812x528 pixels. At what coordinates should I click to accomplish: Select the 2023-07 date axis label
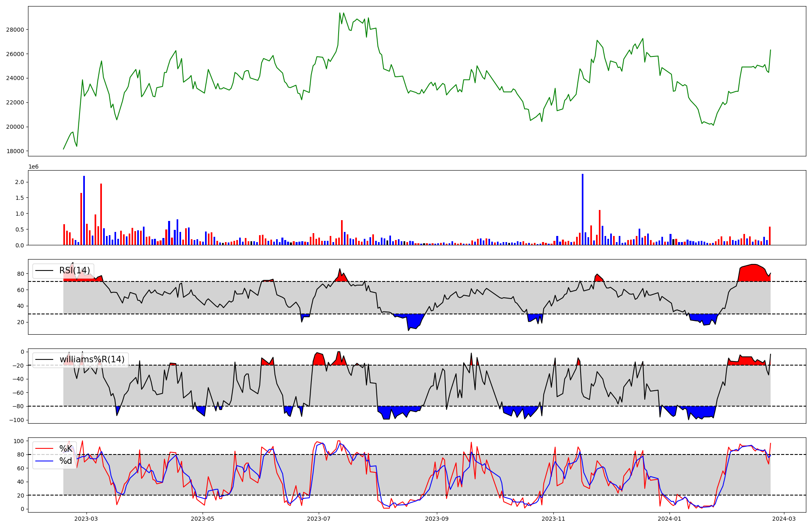coord(319,519)
